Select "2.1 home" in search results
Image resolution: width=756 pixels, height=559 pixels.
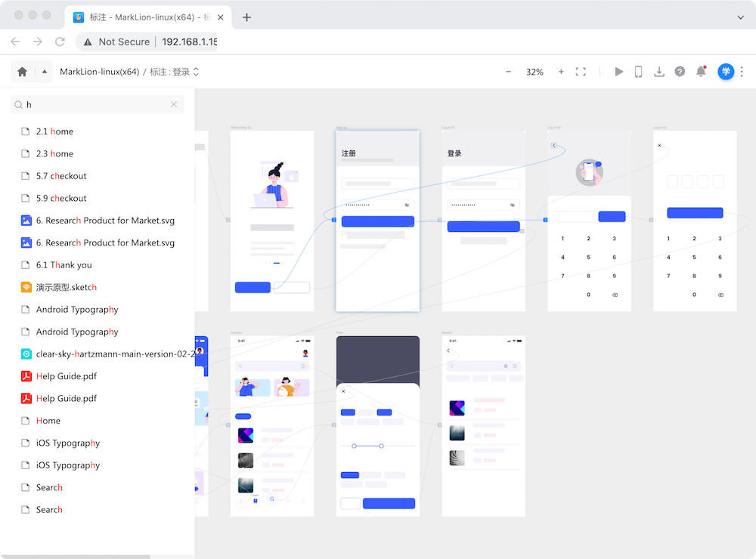point(54,131)
